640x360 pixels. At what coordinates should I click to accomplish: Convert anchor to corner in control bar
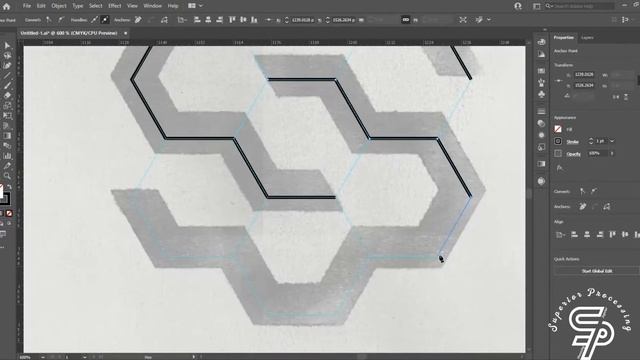pos(49,20)
